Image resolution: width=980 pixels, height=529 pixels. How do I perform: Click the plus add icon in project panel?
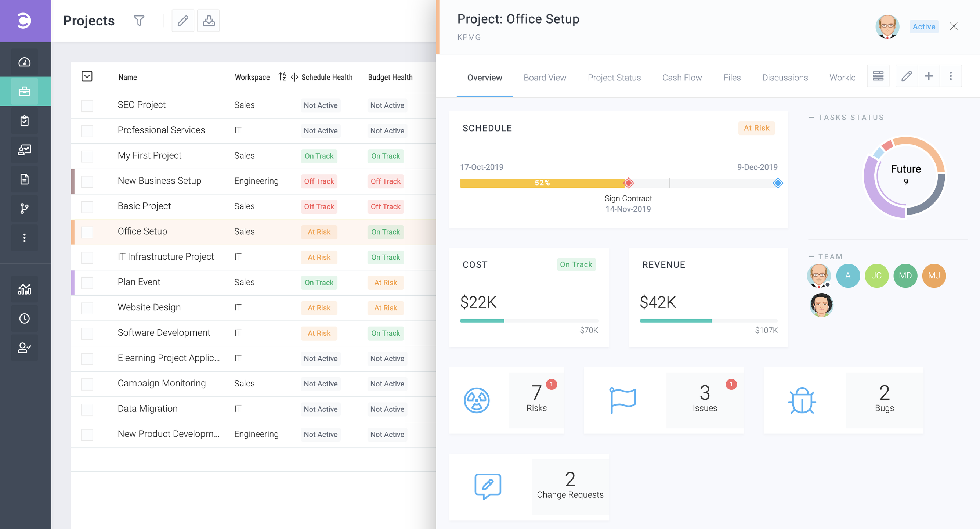pyautogui.click(x=929, y=76)
